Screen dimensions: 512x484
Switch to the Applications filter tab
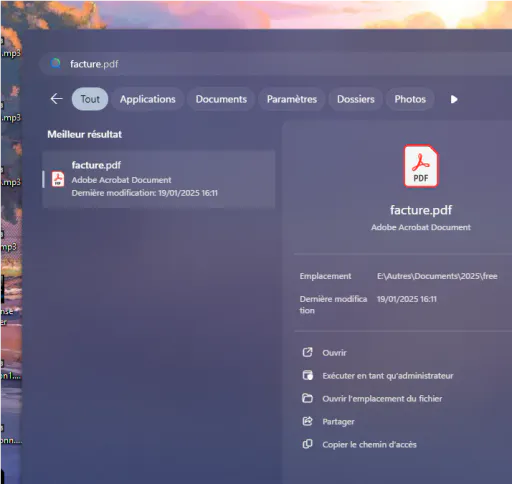pos(148,99)
